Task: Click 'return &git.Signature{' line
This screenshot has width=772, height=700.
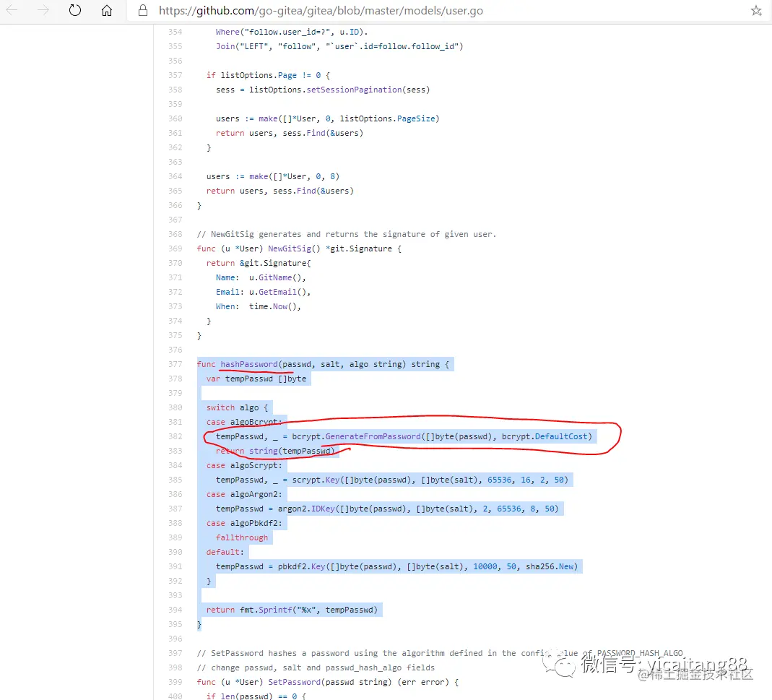Action: coord(259,263)
